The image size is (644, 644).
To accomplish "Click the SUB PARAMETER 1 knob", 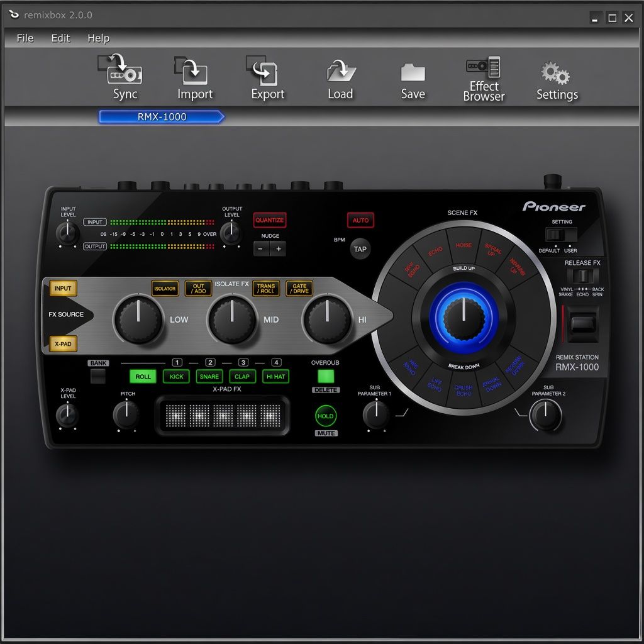I will point(376,414).
